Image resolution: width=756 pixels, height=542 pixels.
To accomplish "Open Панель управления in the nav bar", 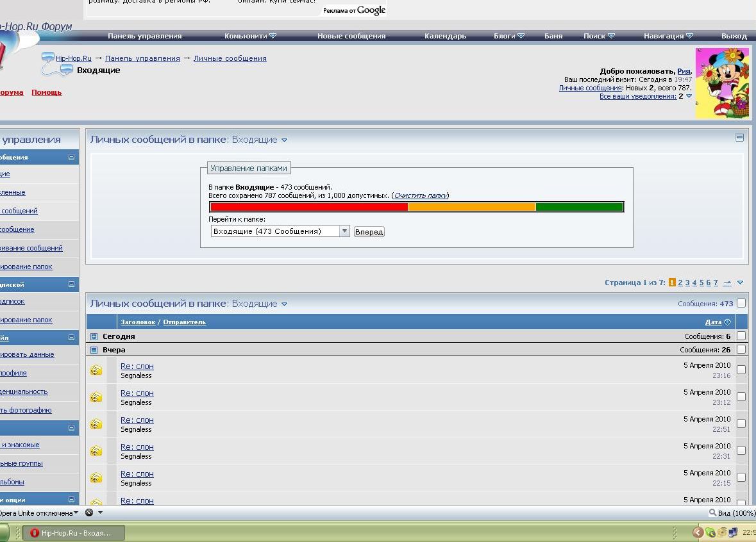I will pyautogui.click(x=145, y=36).
